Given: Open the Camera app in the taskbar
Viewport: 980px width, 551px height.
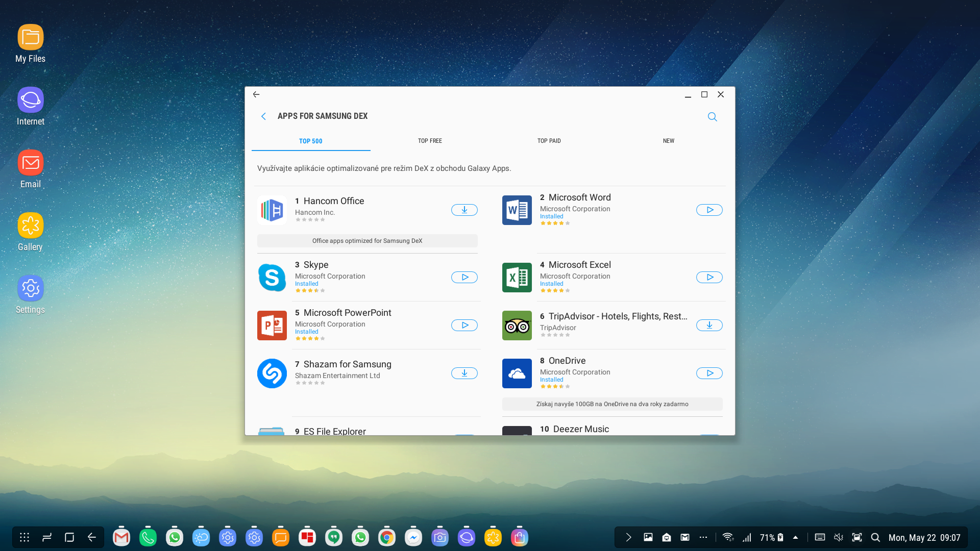Looking at the screenshot, I should pyautogui.click(x=440, y=537).
